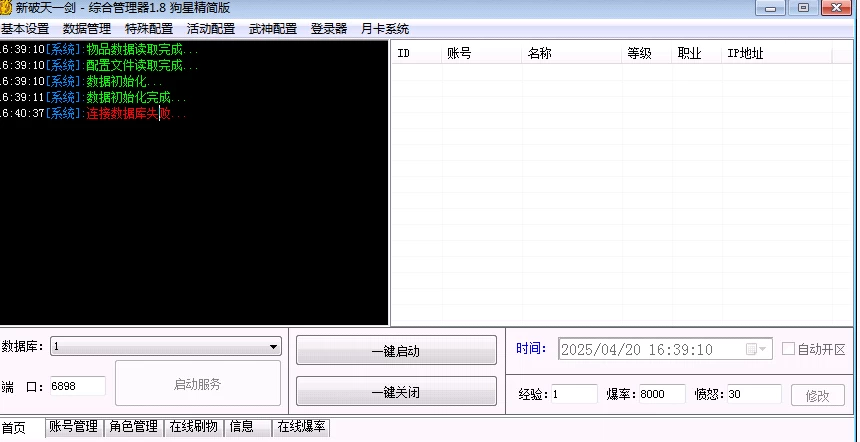Image resolution: width=860 pixels, height=442 pixels.
Task: Switch to the 在线爆率 tab
Action: 301,427
